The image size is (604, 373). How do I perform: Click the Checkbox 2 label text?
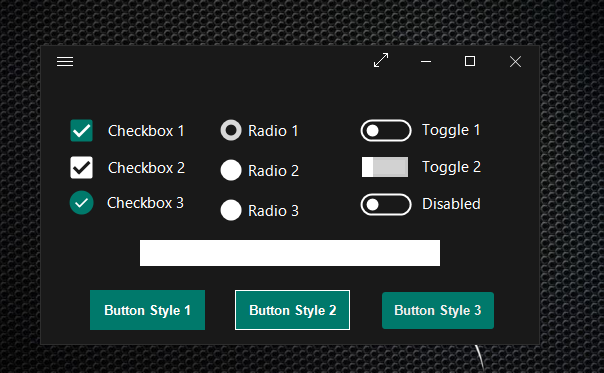coord(146,168)
